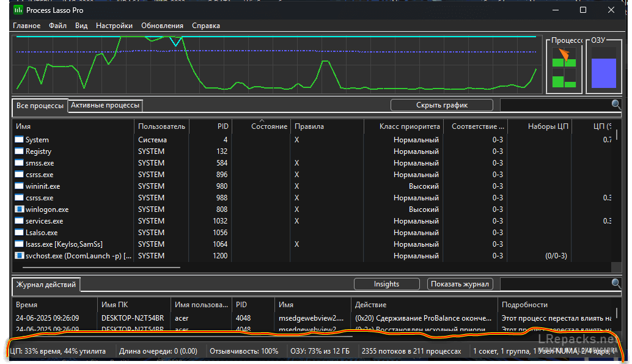Click the process search input field

tap(556, 105)
